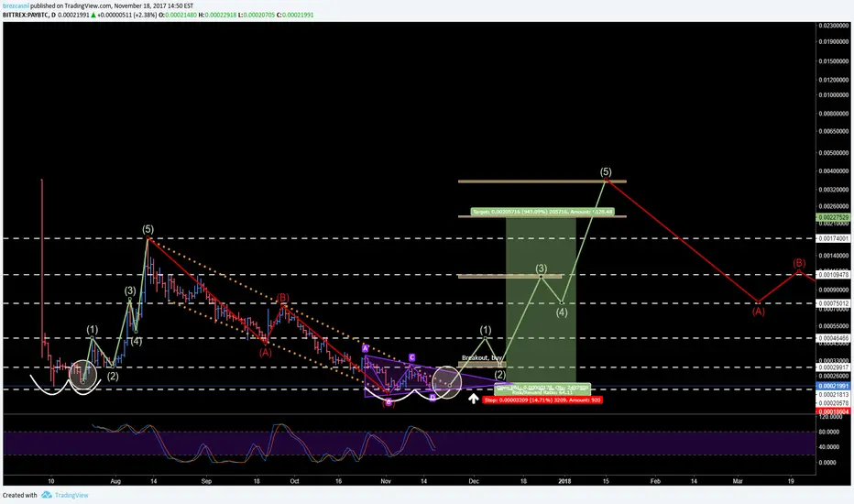Click the Sep date label
This screenshot has width=854, height=504.
(206, 481)
